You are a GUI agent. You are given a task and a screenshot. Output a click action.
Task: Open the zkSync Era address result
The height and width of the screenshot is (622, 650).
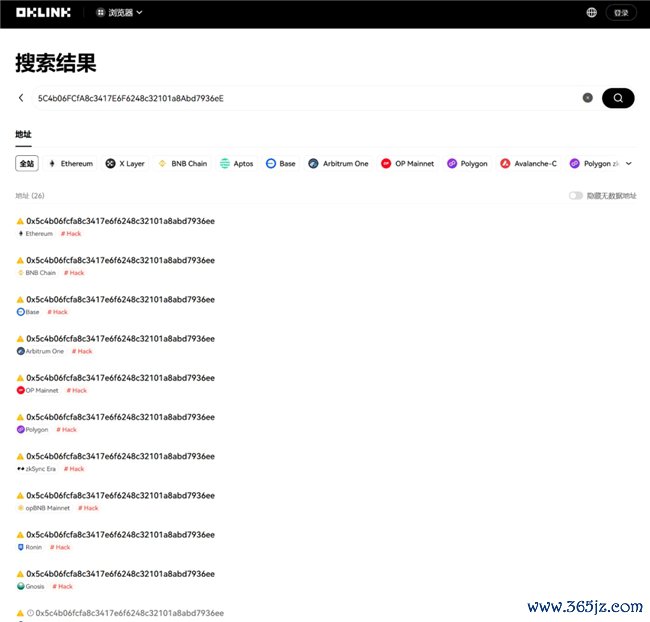pyautogui.click(x=120, y=456)
